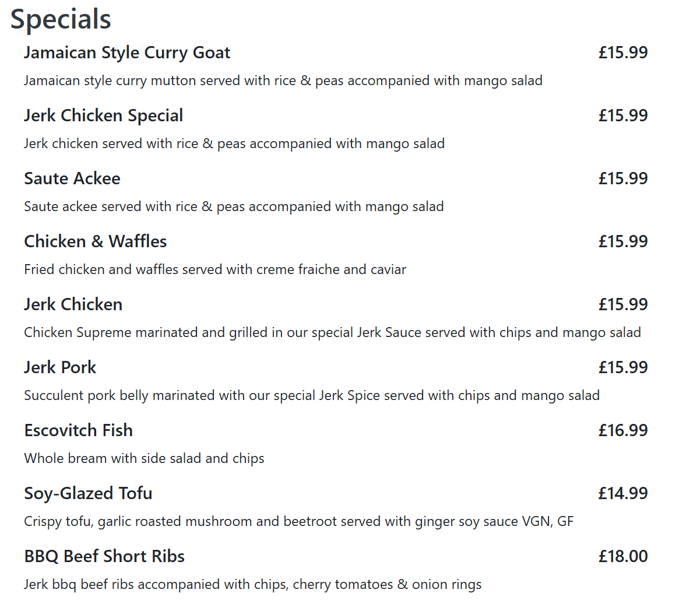Screen dimensions: 700x607
Task: Click the Chicken Supreme marinated description
Action: [x=332, y=332]
